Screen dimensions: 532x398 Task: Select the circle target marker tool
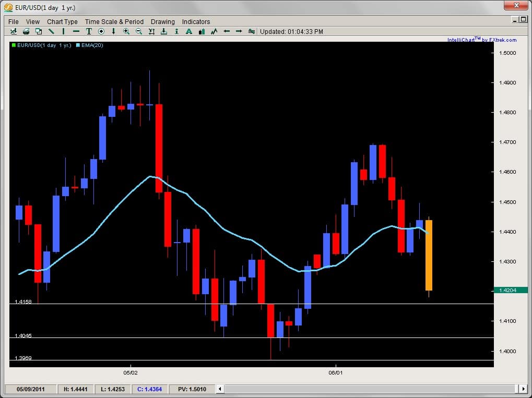[101, 31]
